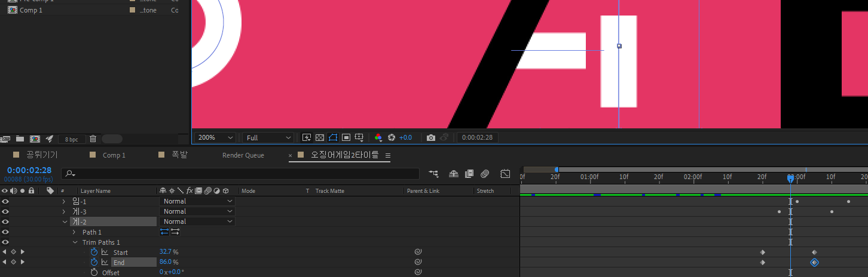Open the 200% magnification dropdown

point(216,137)
